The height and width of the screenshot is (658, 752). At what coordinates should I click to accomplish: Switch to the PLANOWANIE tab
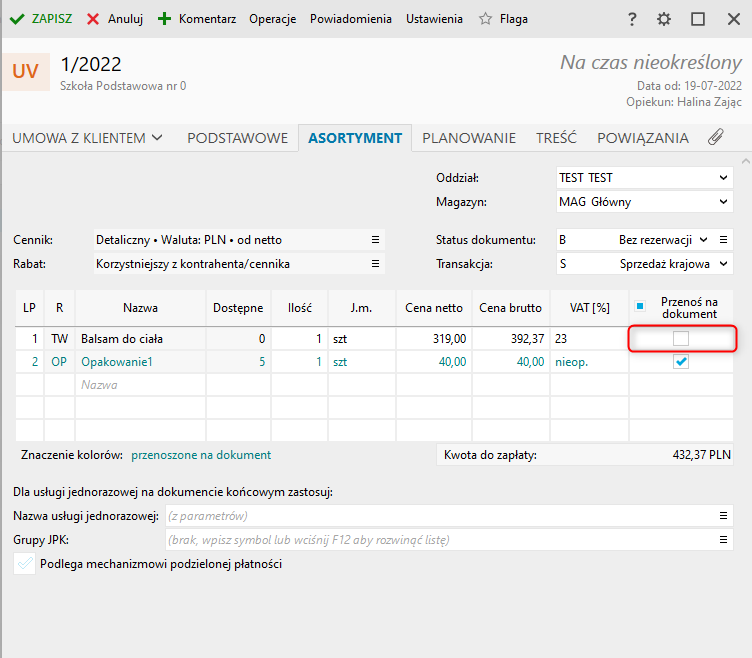pyautogui.click(x=469, y=138)
